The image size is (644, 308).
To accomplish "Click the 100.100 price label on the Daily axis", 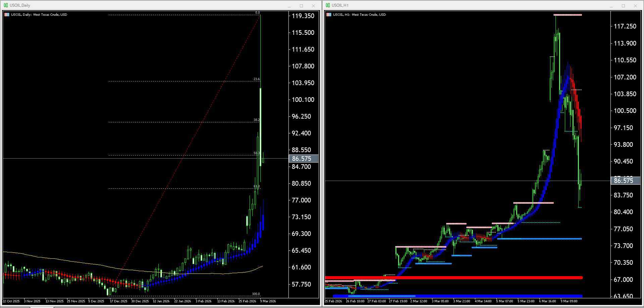I will point(303,100).
